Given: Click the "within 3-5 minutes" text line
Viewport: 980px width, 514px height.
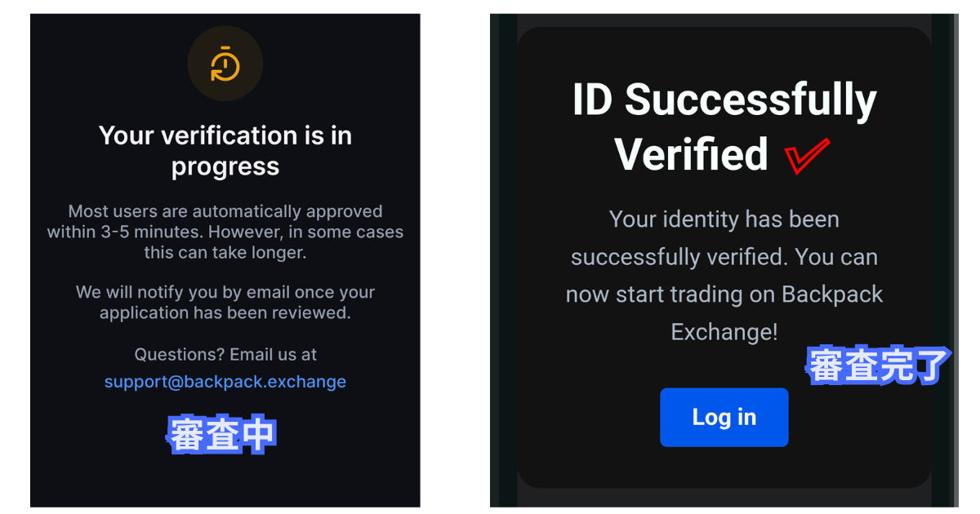Looking at the screenshot, I should pyautogui.click(x=225, y=232).
